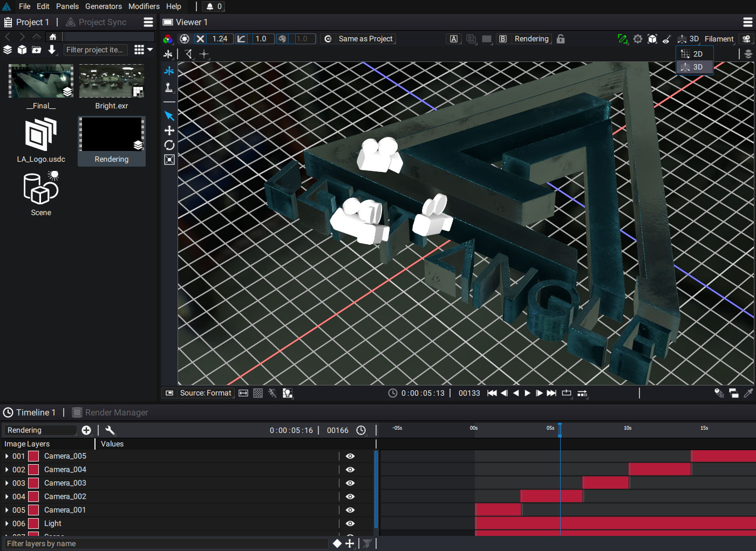The image size is (756, 551).
Task: Hide the Light layer
Action: tap(350, 524)
